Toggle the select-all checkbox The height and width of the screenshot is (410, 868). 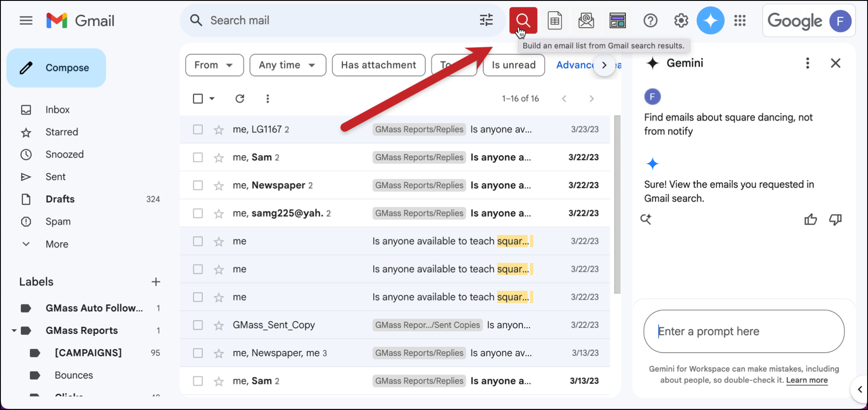(x=198, y=99)
